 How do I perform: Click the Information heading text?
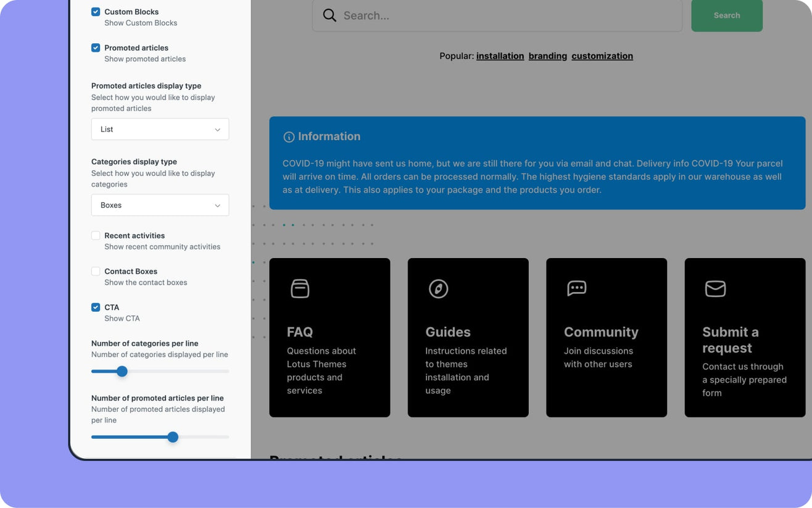coord(329,136)
